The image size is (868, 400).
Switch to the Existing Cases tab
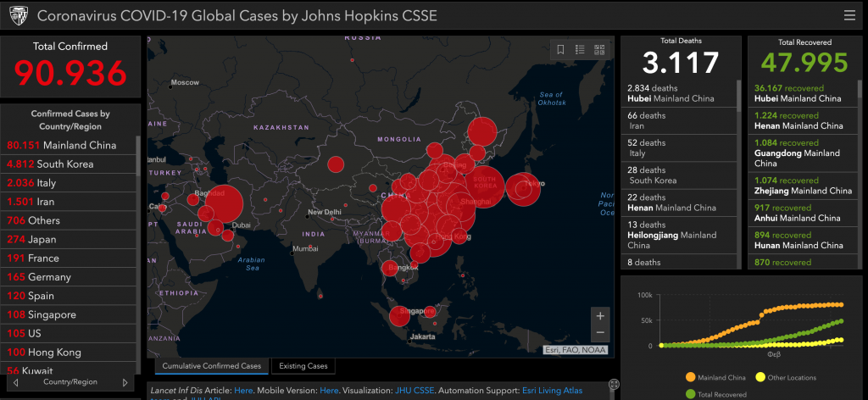coord(303,366)
